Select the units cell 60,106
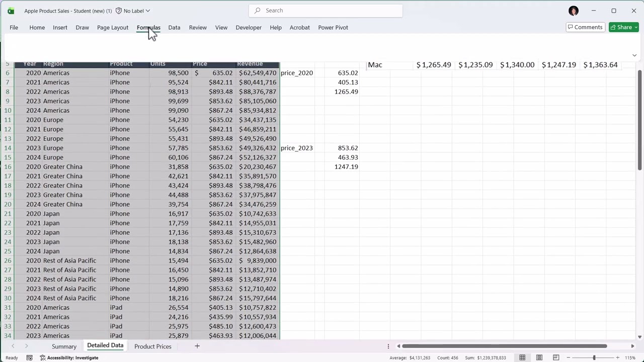Viewport: 644px width, 362px height. click(170, 157)
